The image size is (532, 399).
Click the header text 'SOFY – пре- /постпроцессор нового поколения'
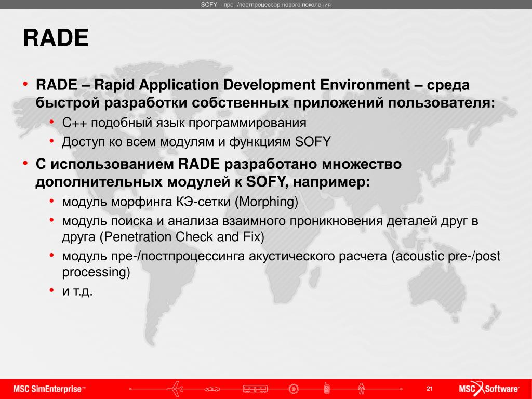coord(265,4)
